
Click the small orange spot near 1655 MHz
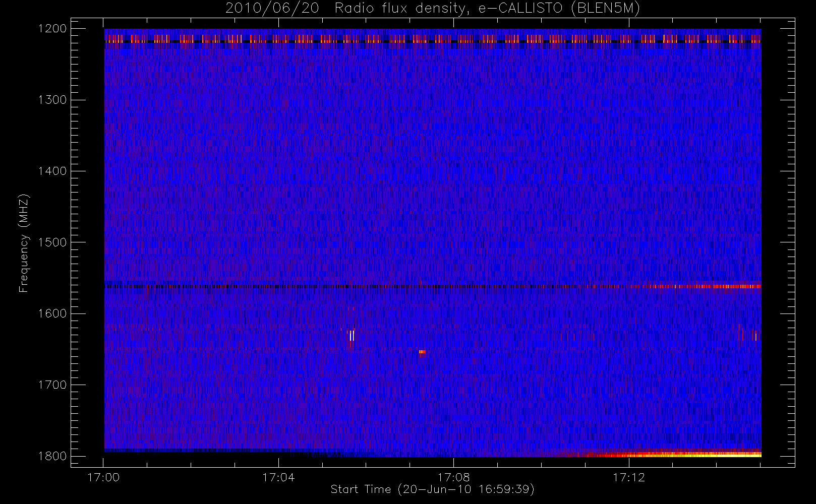point(422,352)
